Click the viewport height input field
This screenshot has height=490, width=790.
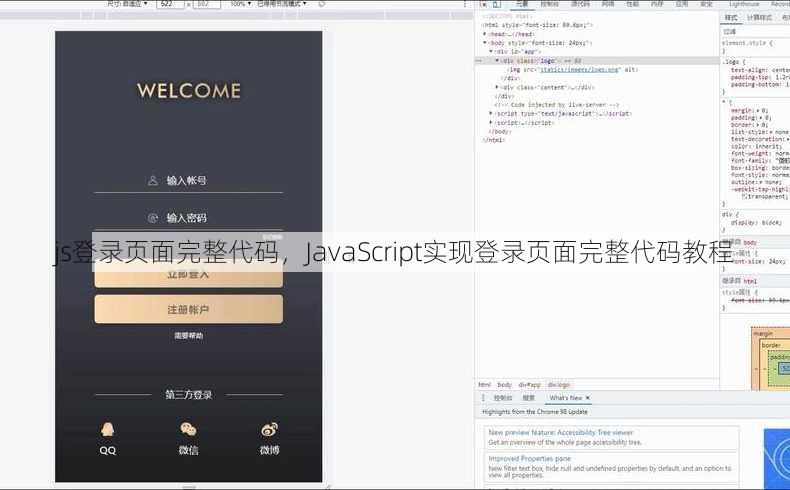(207, 4)
